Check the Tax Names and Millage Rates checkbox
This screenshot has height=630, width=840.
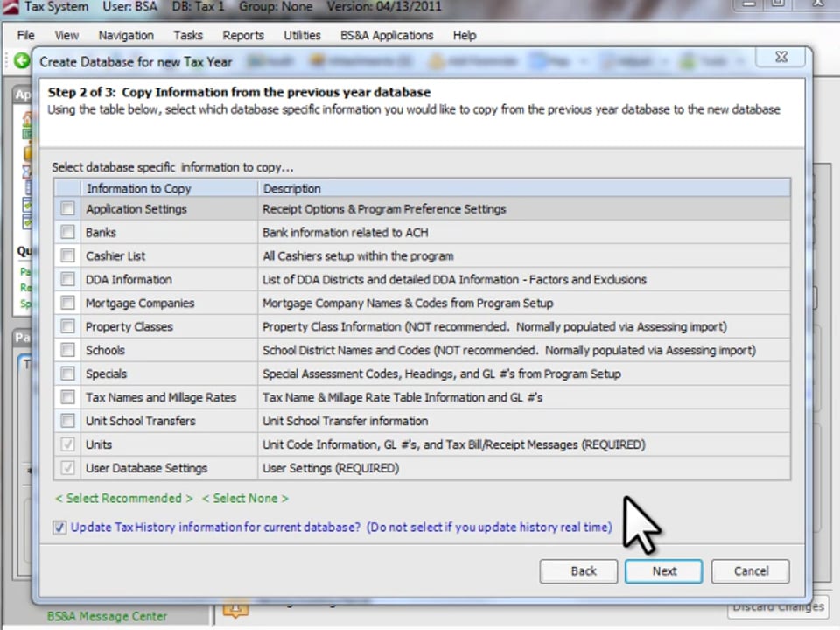tap(67, 397)
